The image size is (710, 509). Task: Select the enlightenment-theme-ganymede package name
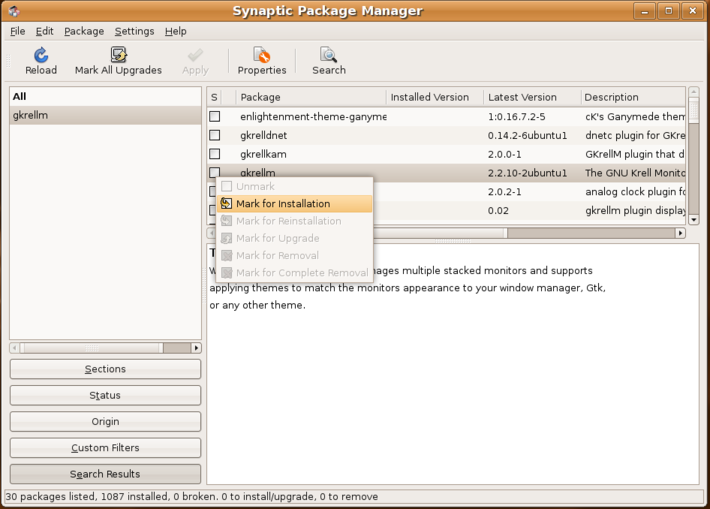tap(313, 117)
